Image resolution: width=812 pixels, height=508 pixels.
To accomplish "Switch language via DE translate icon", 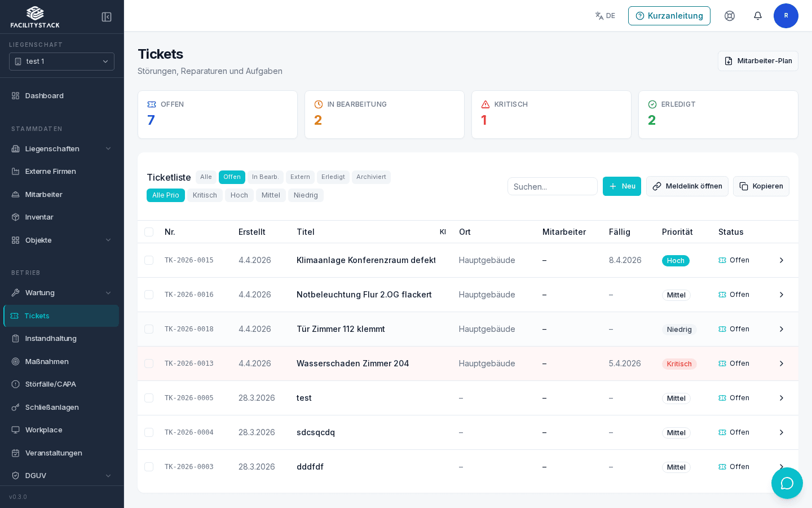I will pyautogui.click(x=605, y=16).
